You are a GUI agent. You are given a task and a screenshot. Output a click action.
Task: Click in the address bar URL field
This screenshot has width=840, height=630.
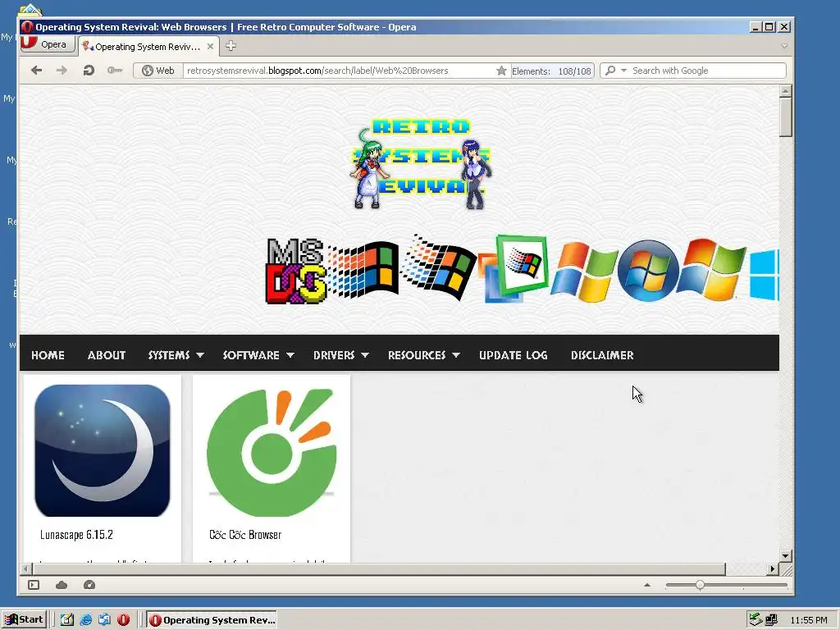pos(339,71)
